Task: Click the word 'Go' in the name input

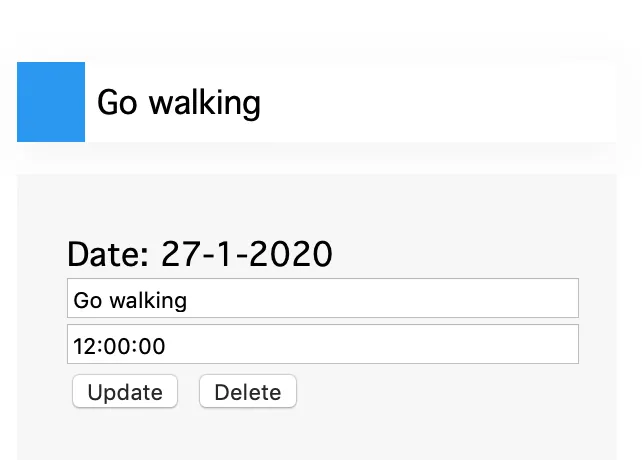Action: point(87,300)
